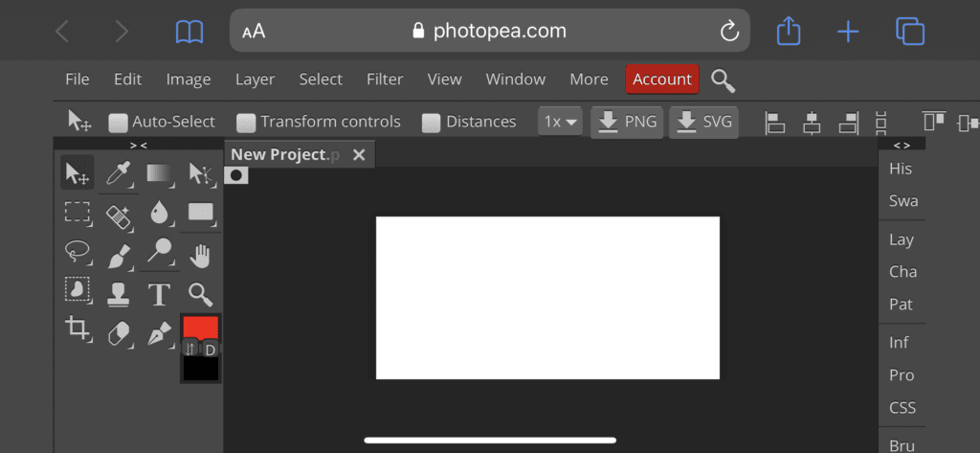Select the Clone Stamp tool
Viewport: 980px width, 453px height.
(x=118, y=294)
